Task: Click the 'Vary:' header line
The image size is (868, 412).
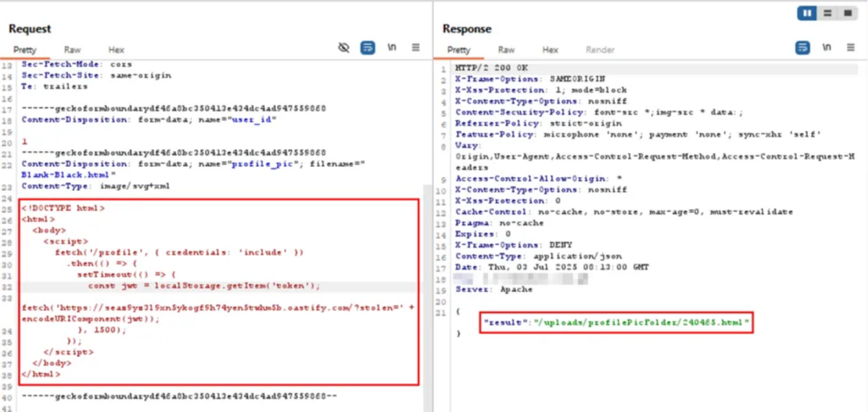Action: pyautogui.click(x=468, y=145)
